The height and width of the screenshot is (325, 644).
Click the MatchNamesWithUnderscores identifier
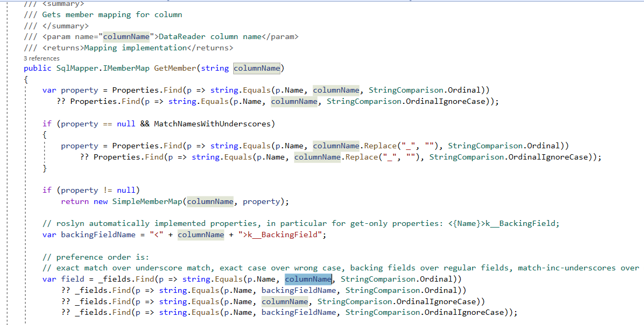click(x=212, y=124)
